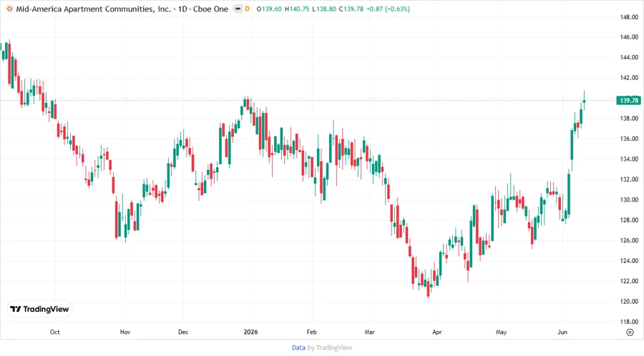Click the 2026 label on time axis
Screen dimensions: 644x356
coord(250,332)
